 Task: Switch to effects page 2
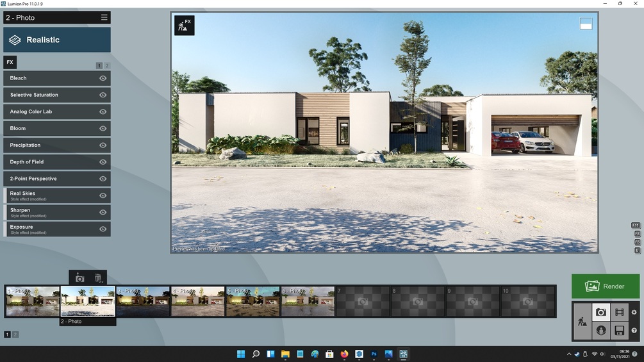coord(107,65)
